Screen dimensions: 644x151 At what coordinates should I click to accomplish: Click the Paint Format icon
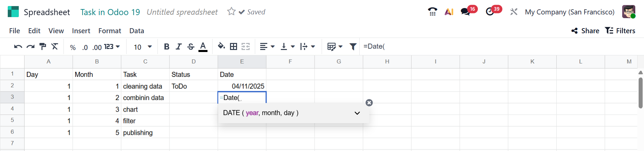pyautogui.click(x=43, y=47)
